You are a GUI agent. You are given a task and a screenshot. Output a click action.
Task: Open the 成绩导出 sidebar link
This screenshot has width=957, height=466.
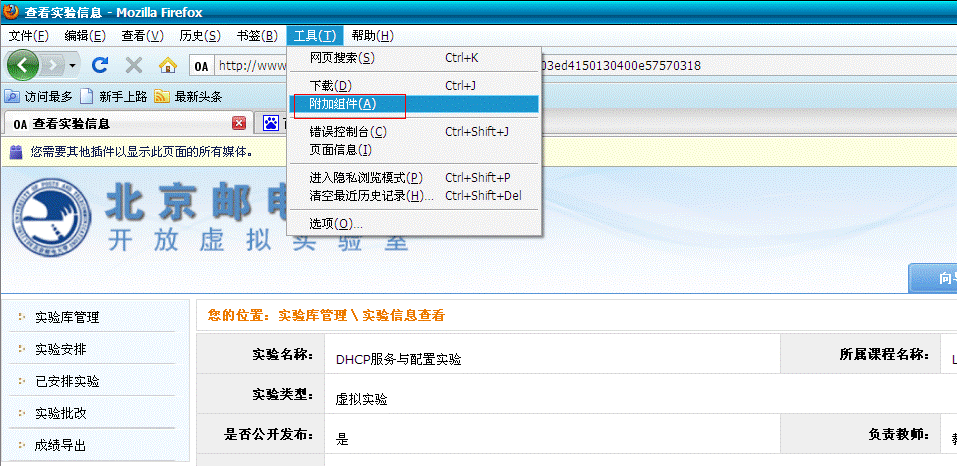click(x=60, y=446)
